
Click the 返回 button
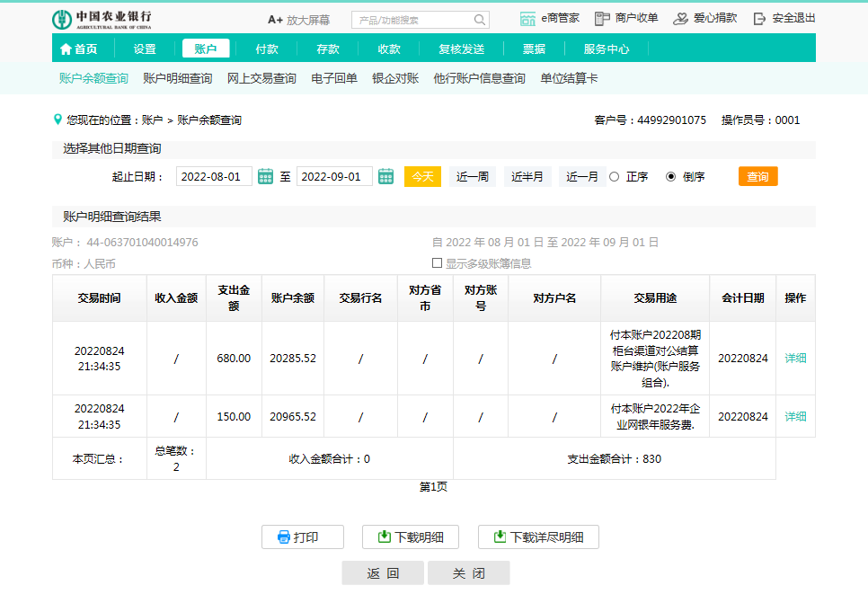pos(383,573)
